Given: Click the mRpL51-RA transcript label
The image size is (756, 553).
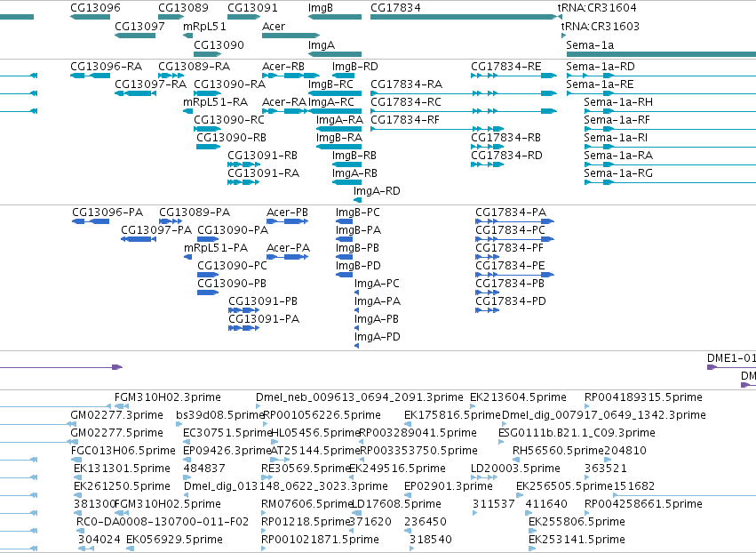Looking at the screenshot, I should click(x=216, y=102).
